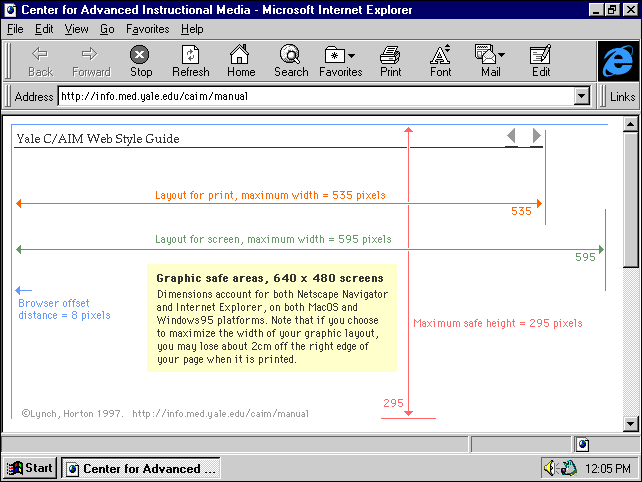Click the previous page arrow in Style Guide header
Viewport: 642px width, 482px height.
tap(511, 136)
